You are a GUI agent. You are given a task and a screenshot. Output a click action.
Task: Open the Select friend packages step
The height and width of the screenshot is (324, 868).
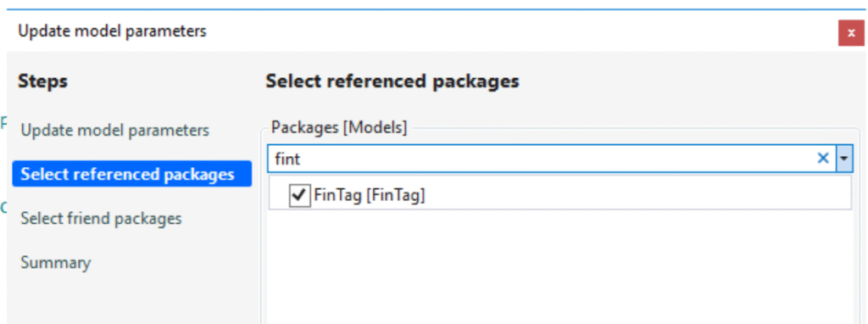coord(102,218)
